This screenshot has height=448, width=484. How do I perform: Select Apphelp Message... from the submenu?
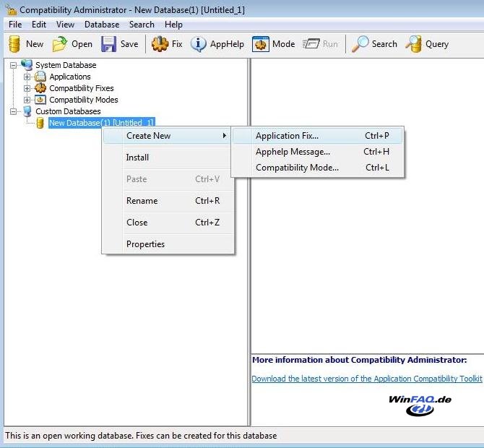(x=318, y=152)
